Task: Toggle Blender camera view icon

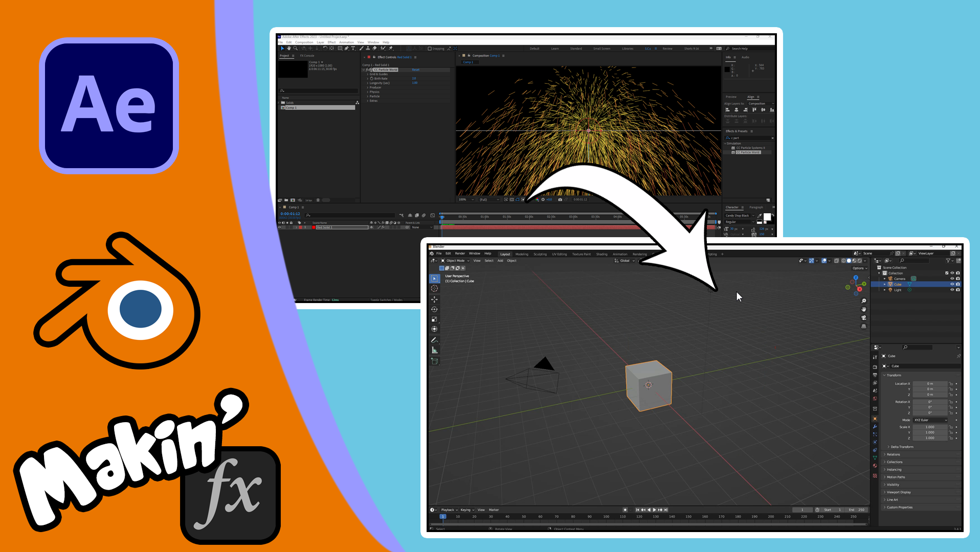Action: coord(864,318)
